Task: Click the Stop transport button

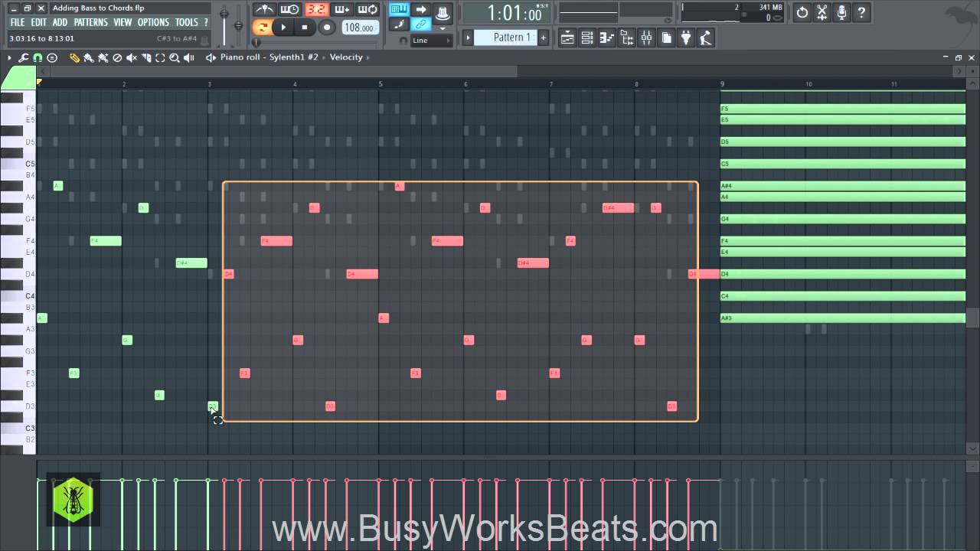Action: pos(305,28)
